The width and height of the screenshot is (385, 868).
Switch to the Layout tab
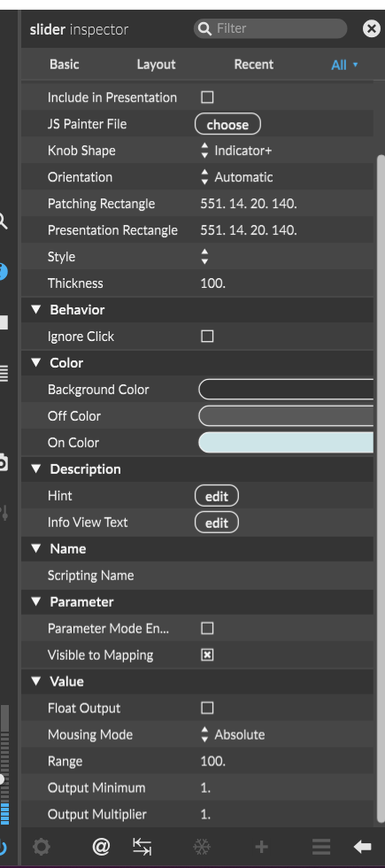coord(156,64)
